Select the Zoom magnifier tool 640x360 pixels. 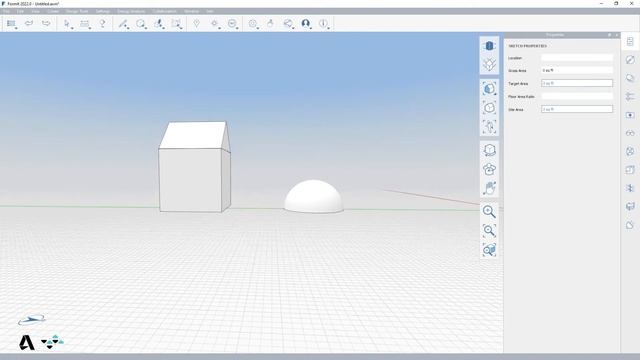click(489, 211)
